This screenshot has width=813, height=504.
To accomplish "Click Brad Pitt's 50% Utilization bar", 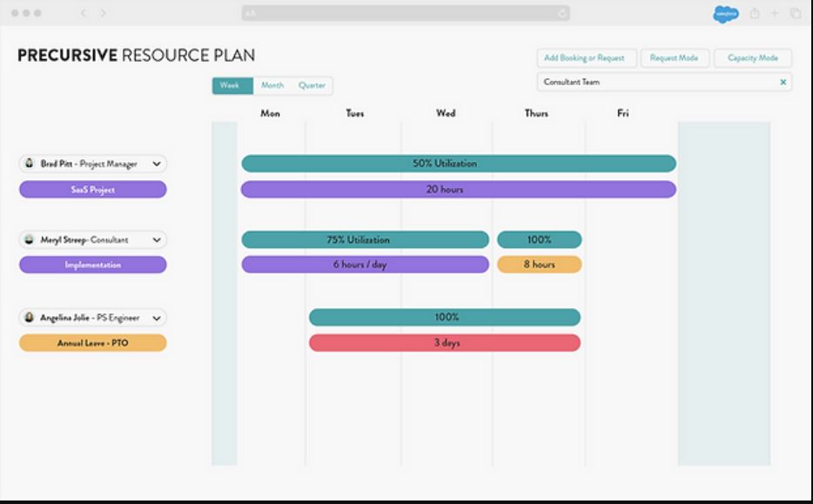I will click(459, 164).
